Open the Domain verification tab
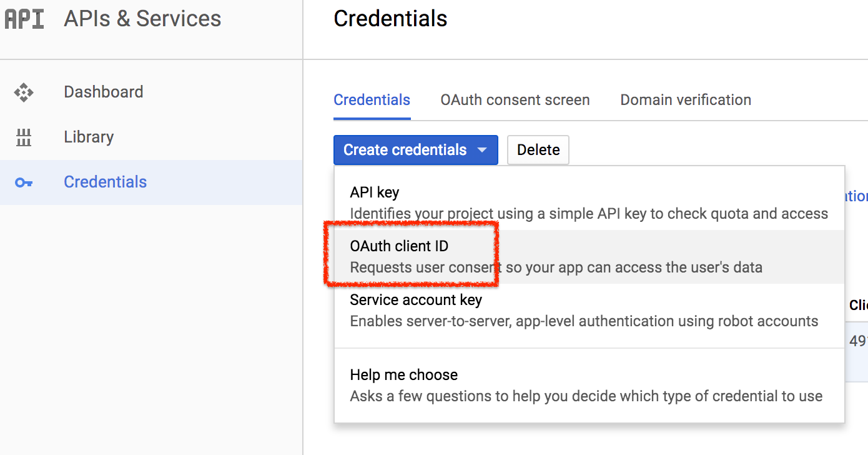The image size is (868, 455). [686, 100]
